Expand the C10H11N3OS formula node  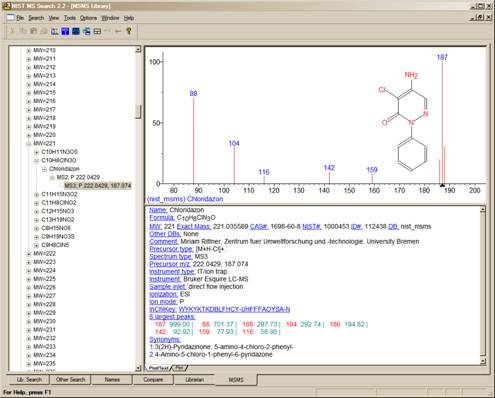(x=36, y=152)
